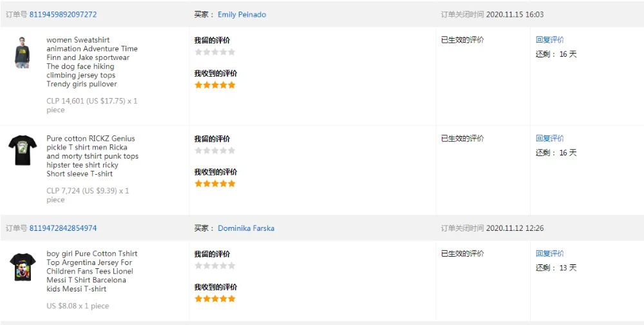This screenshot has width=644, height=325.
Task: Click 回复评价 for the Messi T-shirt
Action: [x=549, y=253]
